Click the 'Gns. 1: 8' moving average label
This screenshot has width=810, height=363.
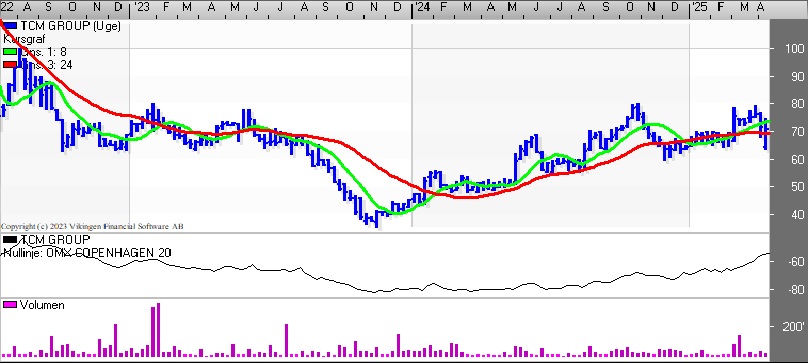pos(43,52)
